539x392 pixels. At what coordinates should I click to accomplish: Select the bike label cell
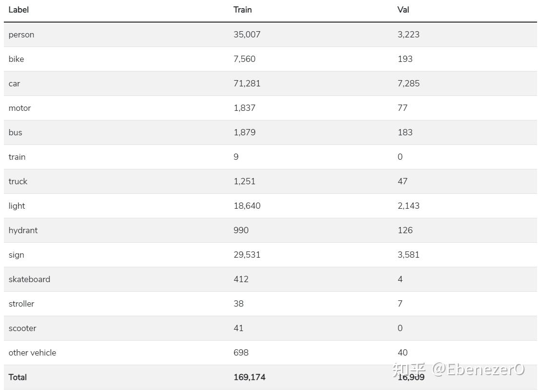[16, 59]
